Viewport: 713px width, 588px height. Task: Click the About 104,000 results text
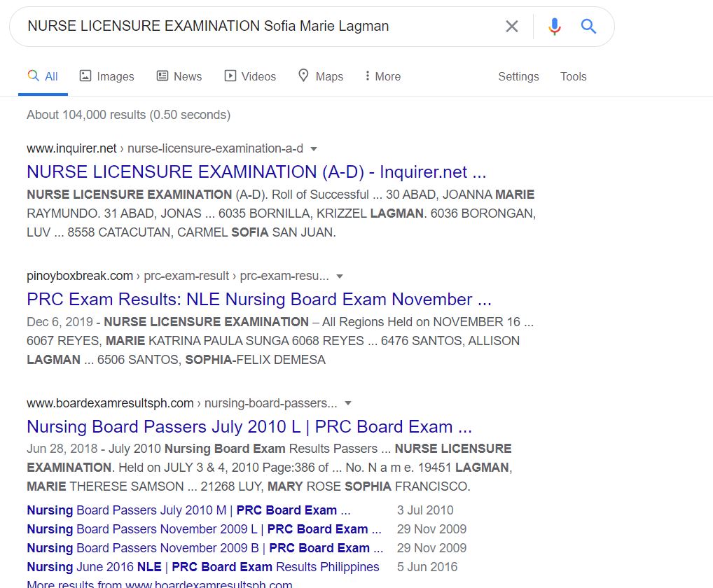(x=129, y=115)
